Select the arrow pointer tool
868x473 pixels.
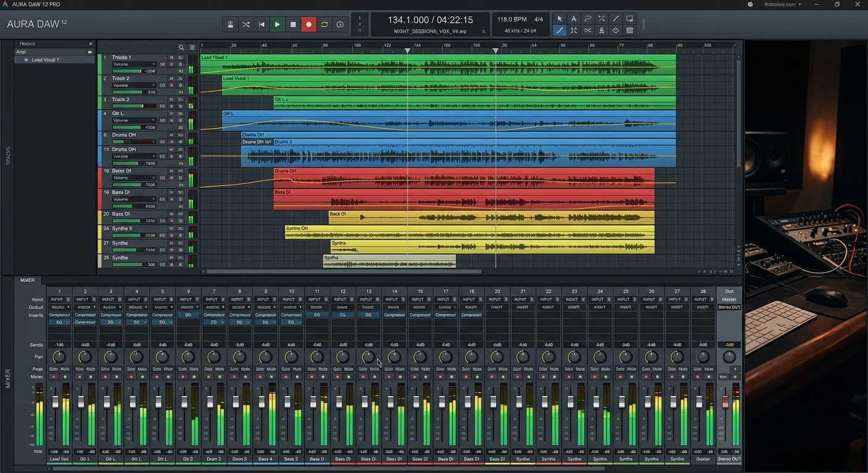(560, 18)
